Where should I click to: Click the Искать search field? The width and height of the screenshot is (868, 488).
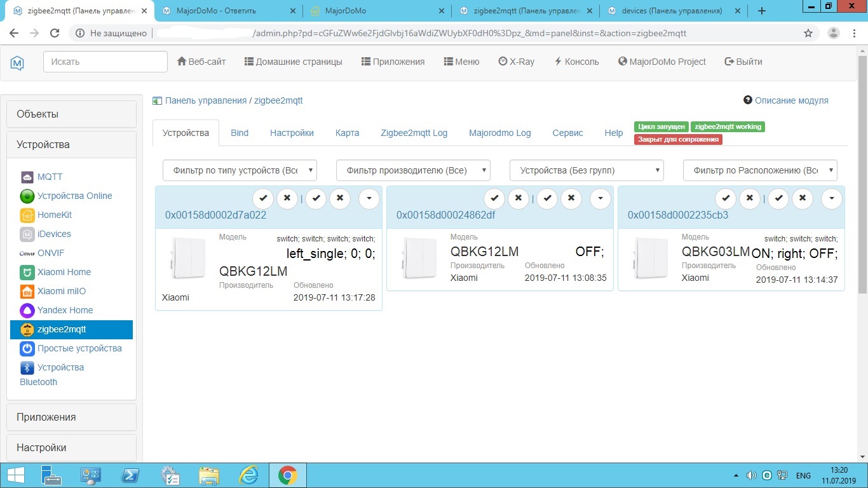pos(105,62)
